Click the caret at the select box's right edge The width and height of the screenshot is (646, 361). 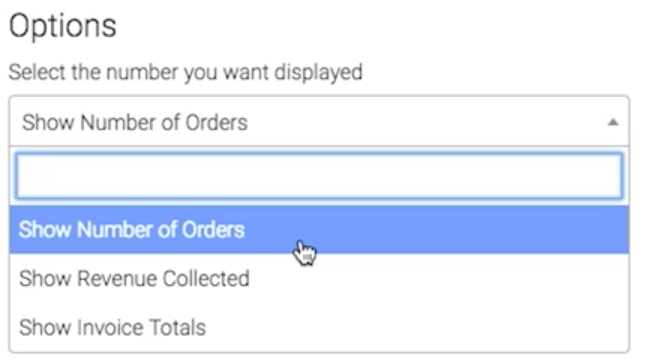pos(613,122)
